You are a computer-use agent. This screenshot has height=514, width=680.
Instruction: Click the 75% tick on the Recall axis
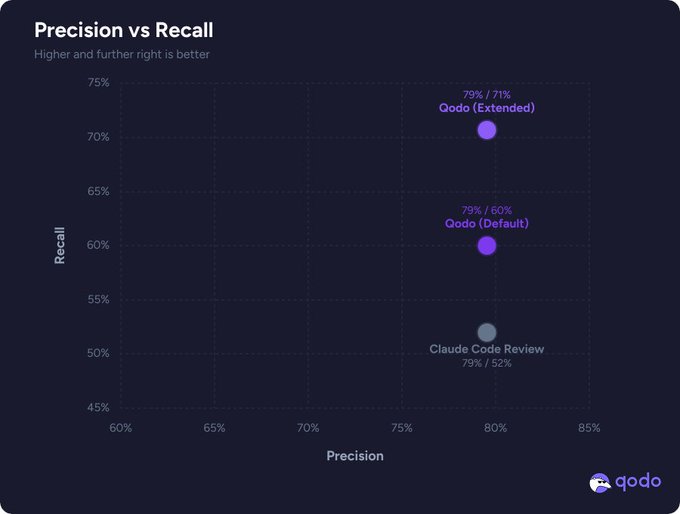point(98,82)
